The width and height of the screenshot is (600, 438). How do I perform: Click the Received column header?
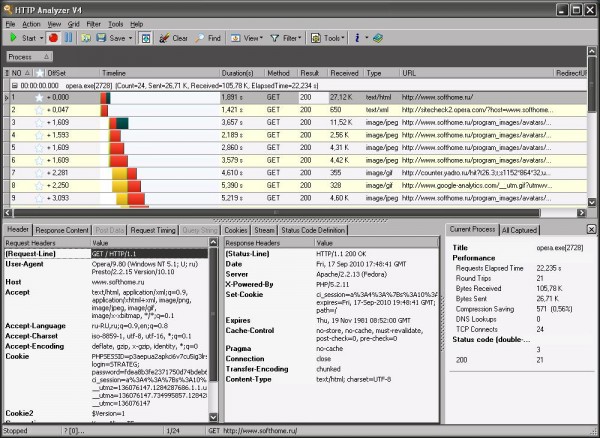pyautogui.click(x=344, y=73)
